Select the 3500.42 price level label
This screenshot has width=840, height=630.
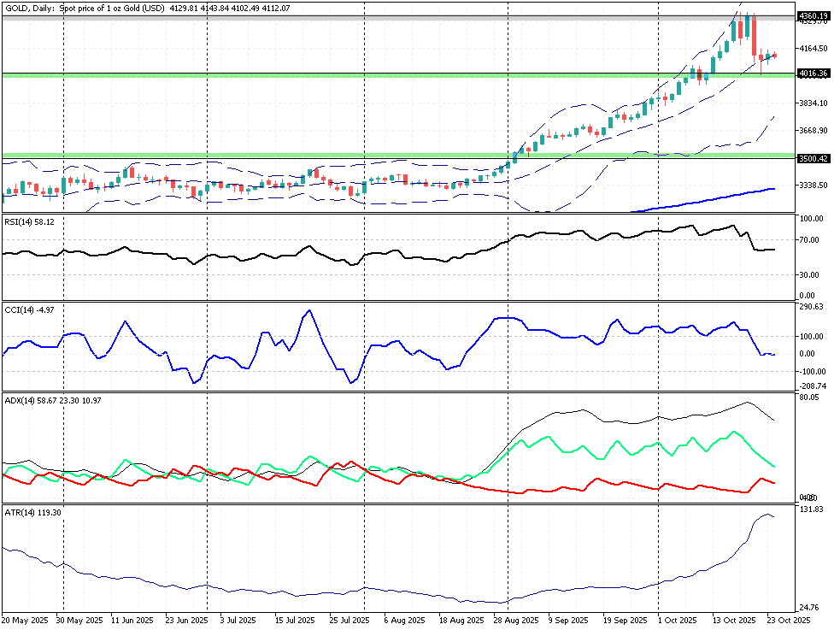(813, 158)
